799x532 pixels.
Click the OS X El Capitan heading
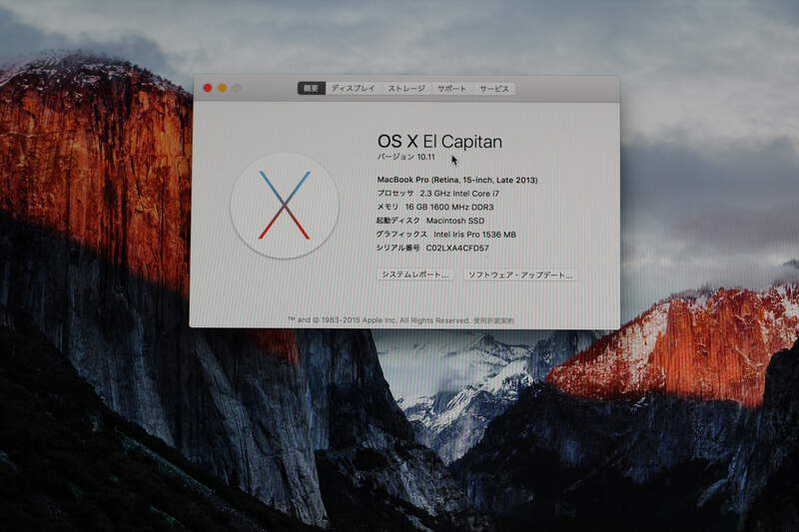coord(439,142)
